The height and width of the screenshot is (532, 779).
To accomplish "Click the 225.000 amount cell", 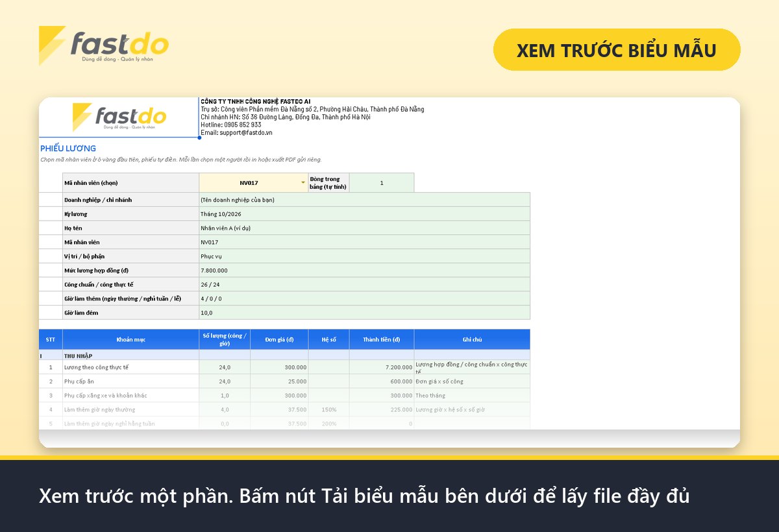I will pos(382,409).
